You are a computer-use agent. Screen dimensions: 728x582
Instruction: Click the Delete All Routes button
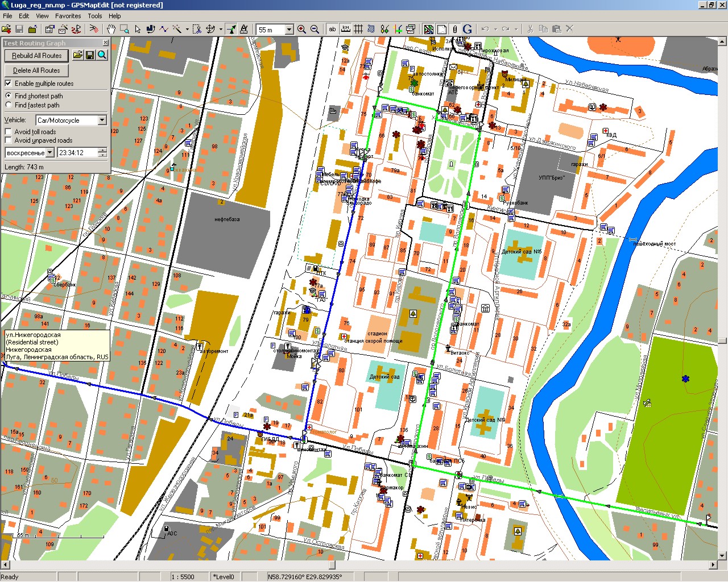pyautogui.click(x=36, y=70)
